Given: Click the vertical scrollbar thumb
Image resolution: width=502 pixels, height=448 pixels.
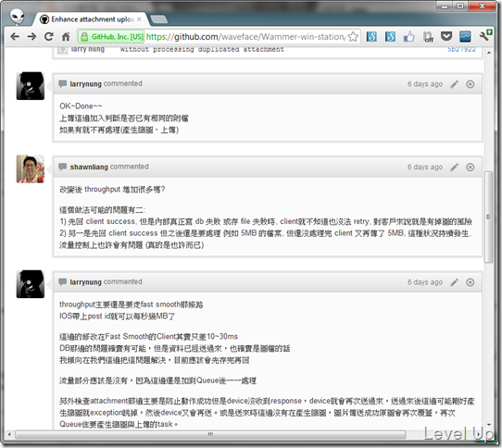Looking at the screenshot, I should (x=488, y=217).
